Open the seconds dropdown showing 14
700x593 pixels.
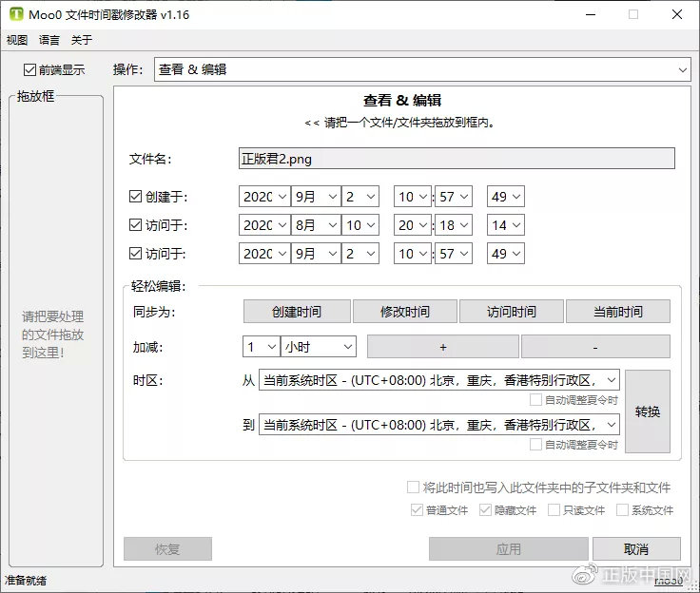(506, 225)
